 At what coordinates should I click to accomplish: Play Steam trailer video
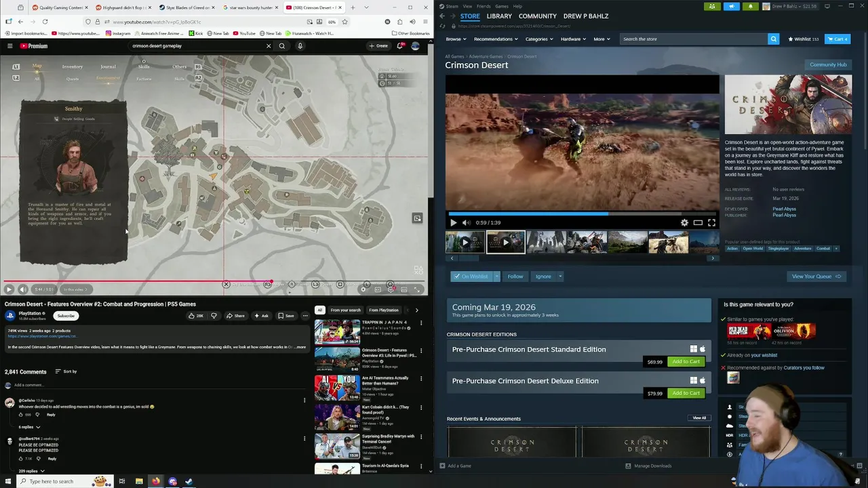454,222
